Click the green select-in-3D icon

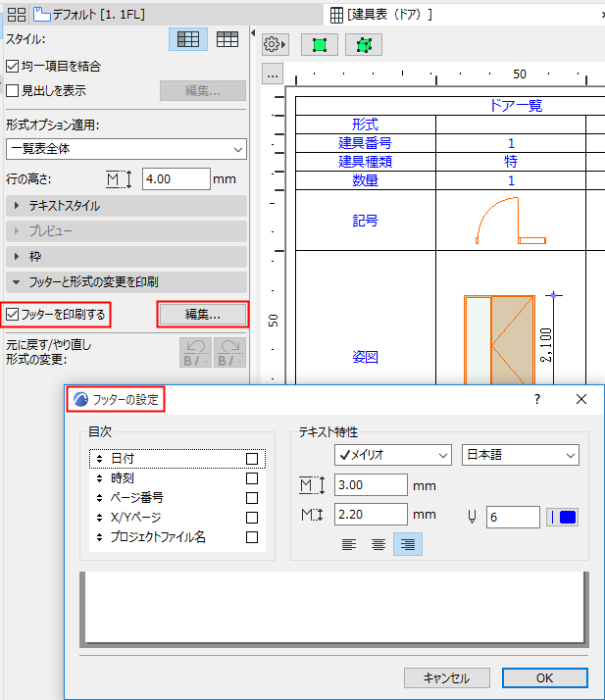[x=364, y=45]
